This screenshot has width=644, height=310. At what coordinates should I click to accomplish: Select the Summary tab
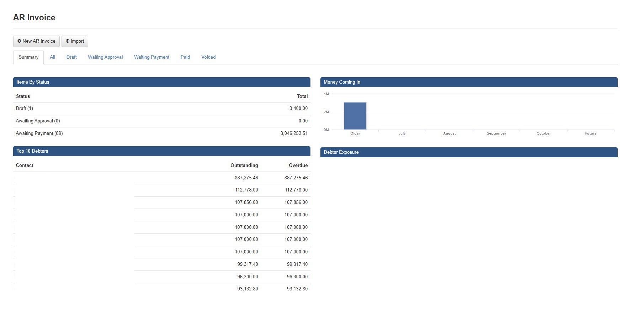coord(28,57)
